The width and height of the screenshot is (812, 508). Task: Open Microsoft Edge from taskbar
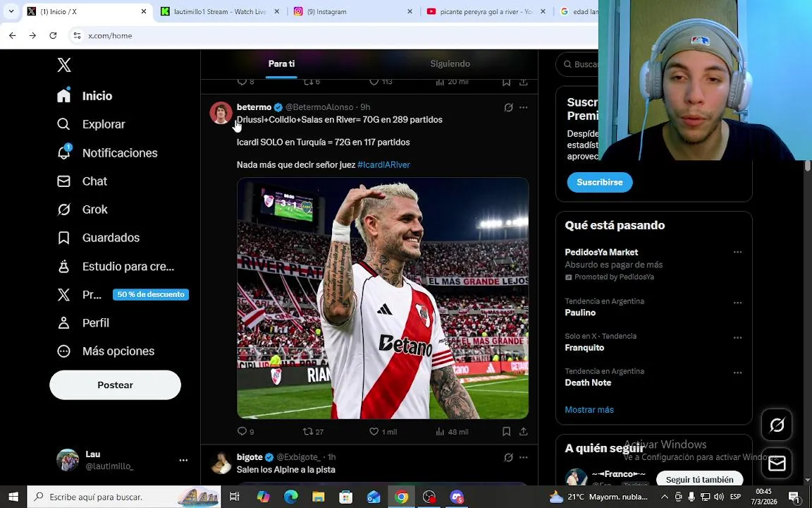pos(291,497)
